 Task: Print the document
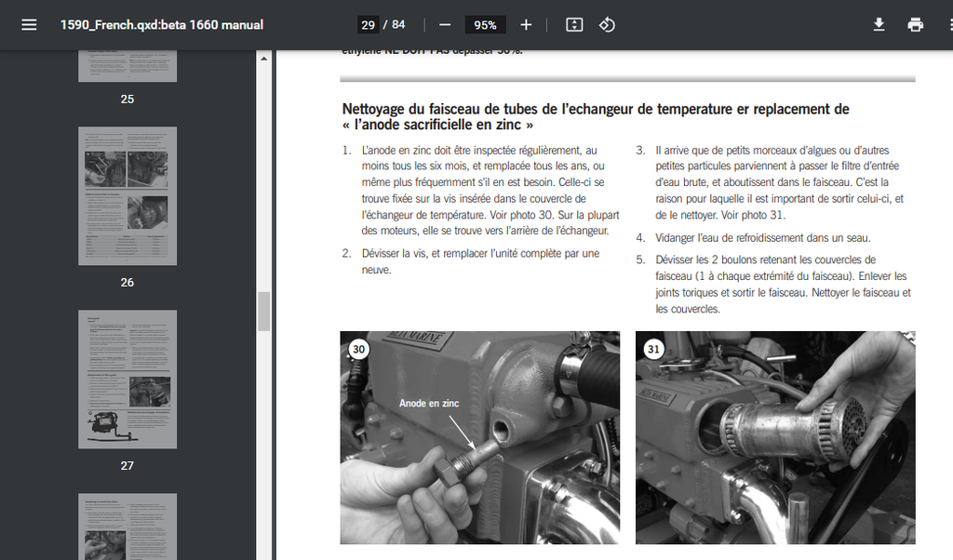[916, 25]
